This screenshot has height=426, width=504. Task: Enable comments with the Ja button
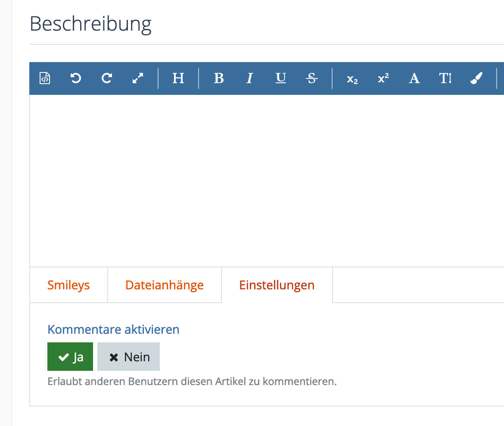(x=70, y=357)
